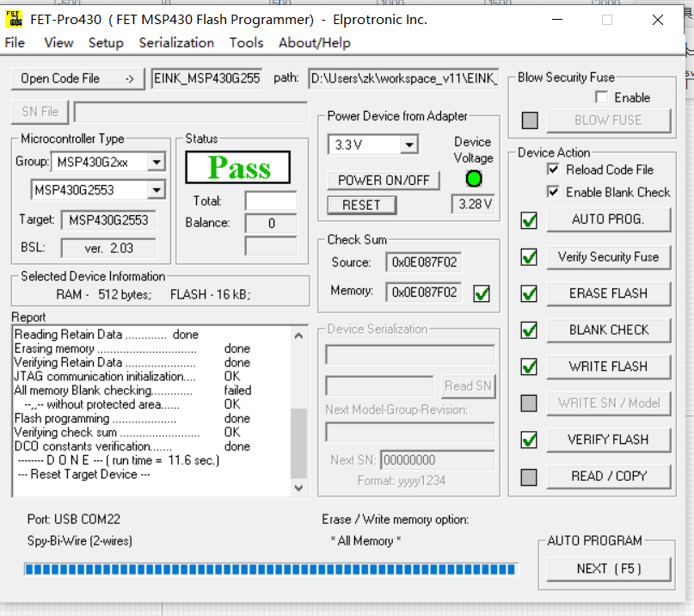
Task: Click the FET-Pro430 app icon in title bar
Action: pyautogui.click(x=14, y=19)
